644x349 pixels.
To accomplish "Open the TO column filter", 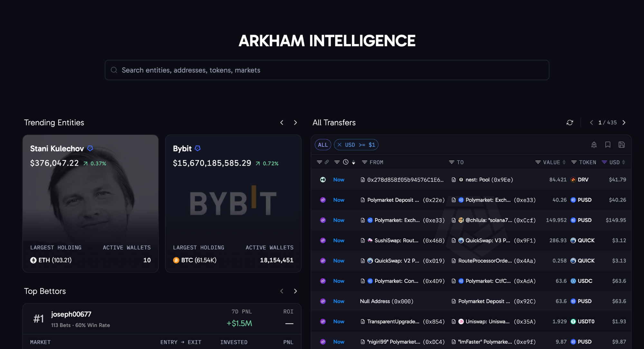I will [x=451, y=162].
